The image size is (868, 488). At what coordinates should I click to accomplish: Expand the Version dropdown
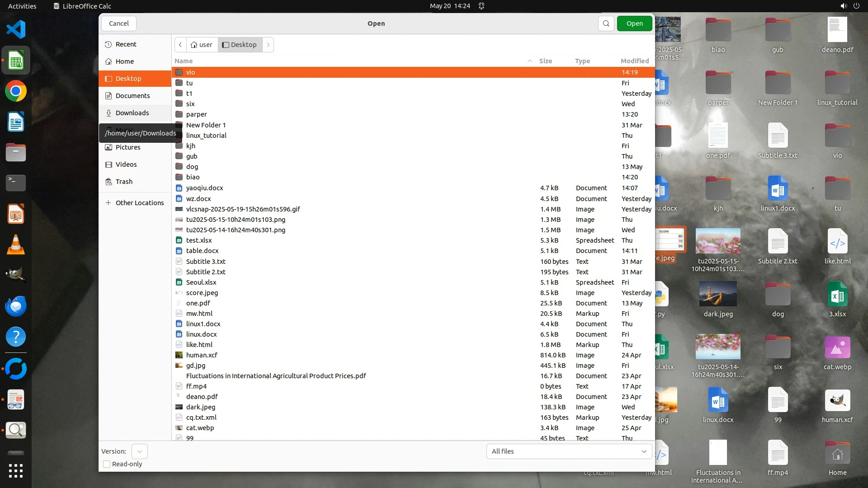(x=139, y=451)
